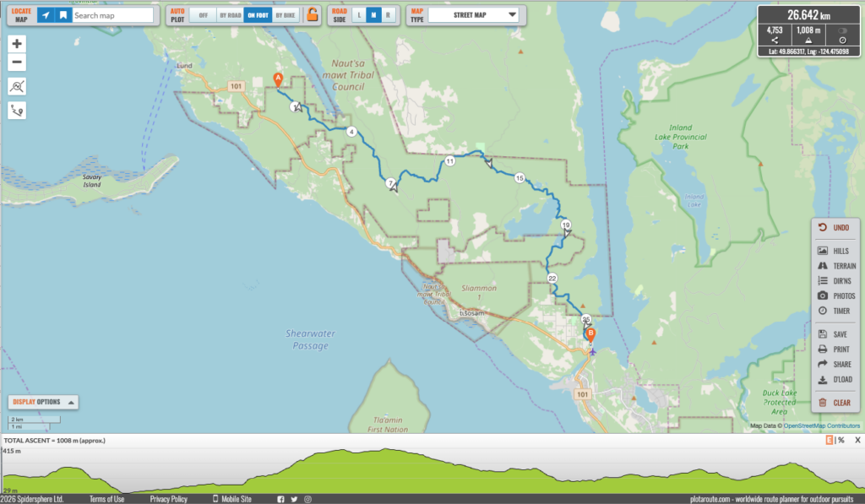
Task: Open the PHOTOS option
Action: (835, 295)
